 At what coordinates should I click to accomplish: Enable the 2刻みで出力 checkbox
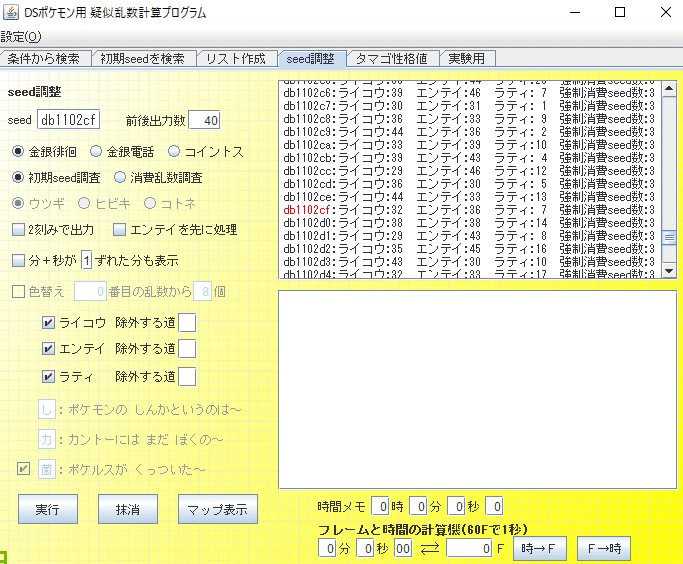[18, 230]
